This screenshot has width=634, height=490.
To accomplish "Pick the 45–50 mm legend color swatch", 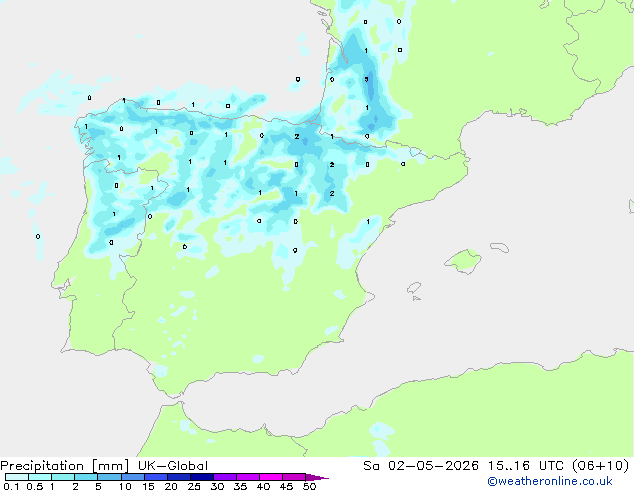I will (294, 477).
